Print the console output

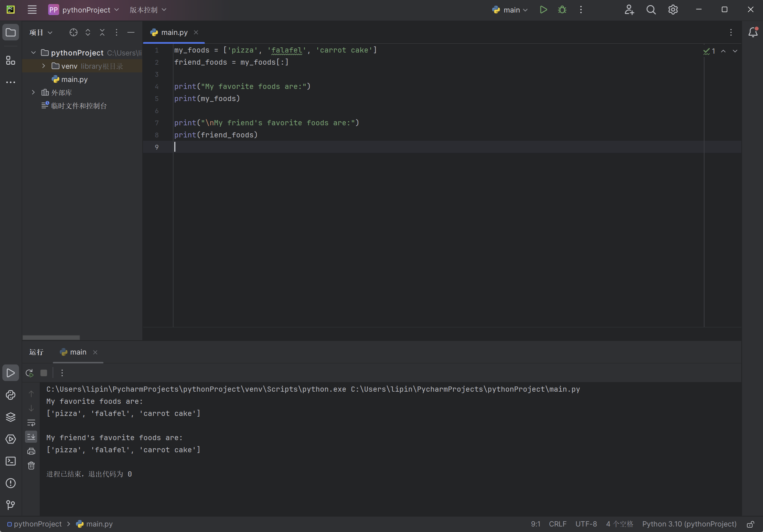[31, 451]
